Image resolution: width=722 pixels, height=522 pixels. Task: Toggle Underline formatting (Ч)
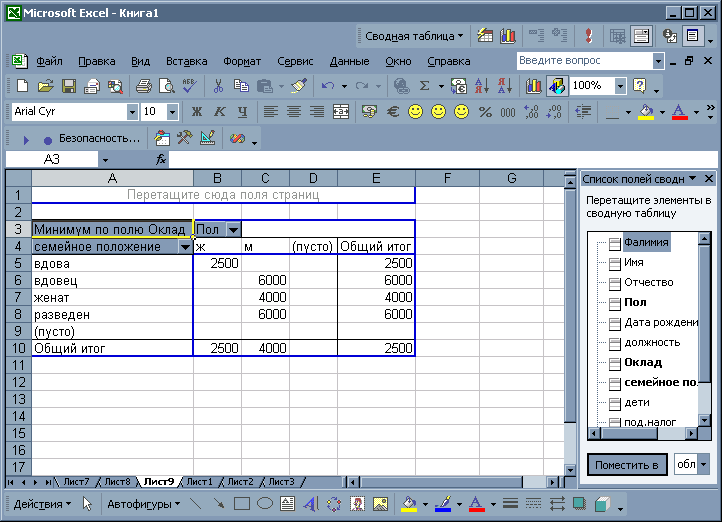(243, 111)
